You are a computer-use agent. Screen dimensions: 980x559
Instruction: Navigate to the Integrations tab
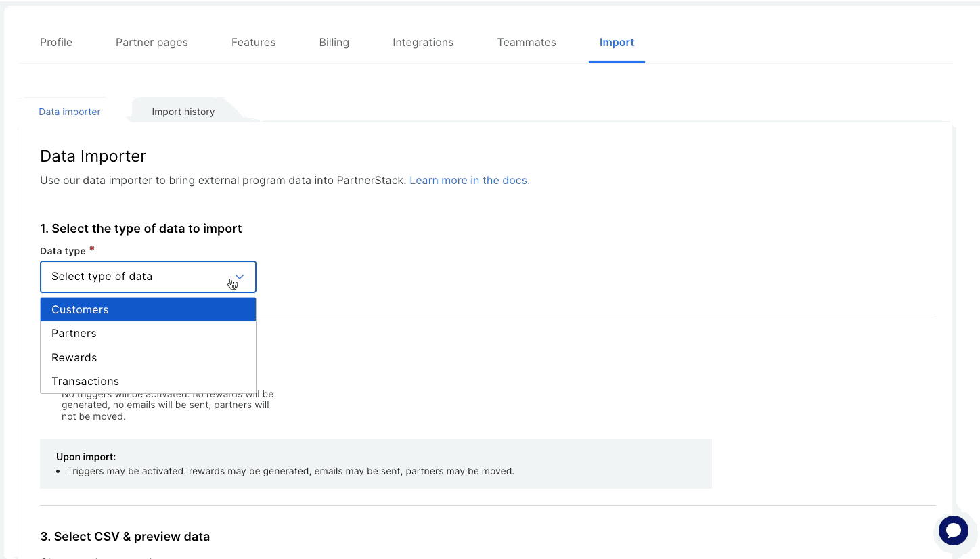pyautogui.click(x=423, y=42)
